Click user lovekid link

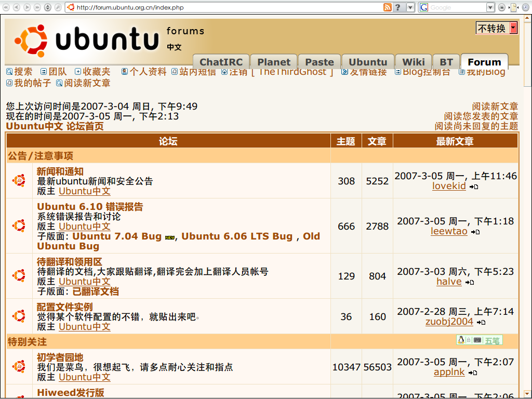449,186
